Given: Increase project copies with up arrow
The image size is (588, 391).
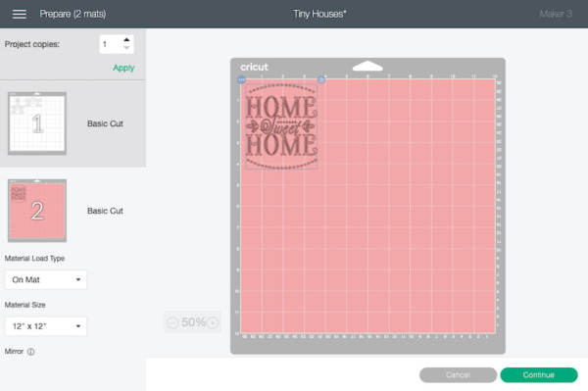Looking at the screenshot, I should [x=126, y=40].
